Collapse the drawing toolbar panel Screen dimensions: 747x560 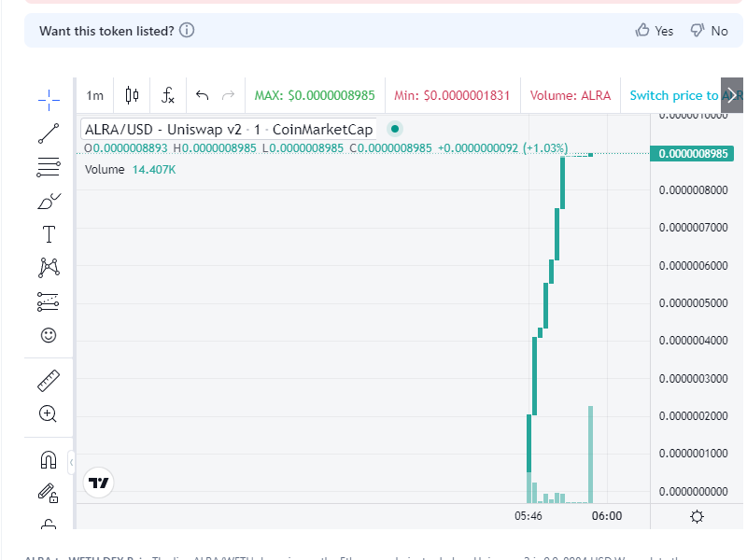click(71, 462)
